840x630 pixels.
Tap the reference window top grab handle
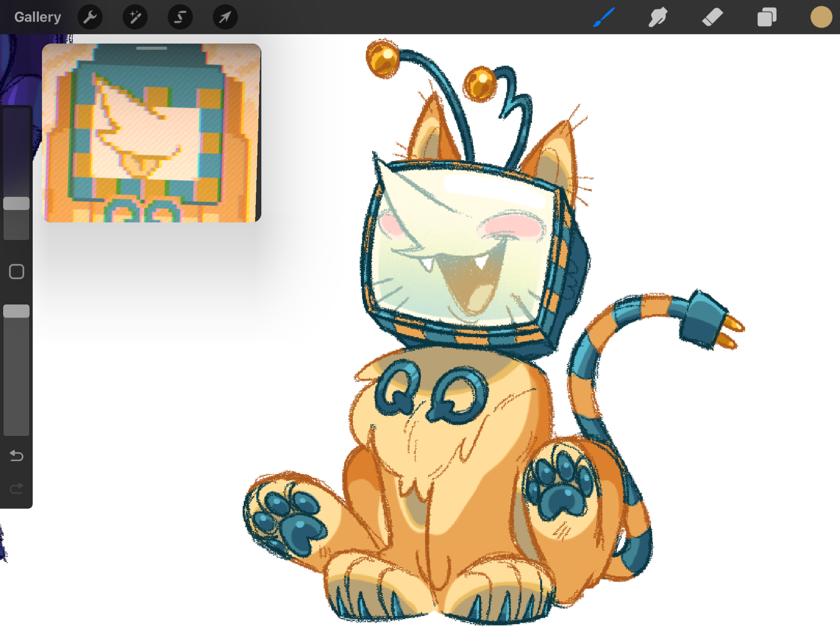pyautogui.click(x=151, y=48)
